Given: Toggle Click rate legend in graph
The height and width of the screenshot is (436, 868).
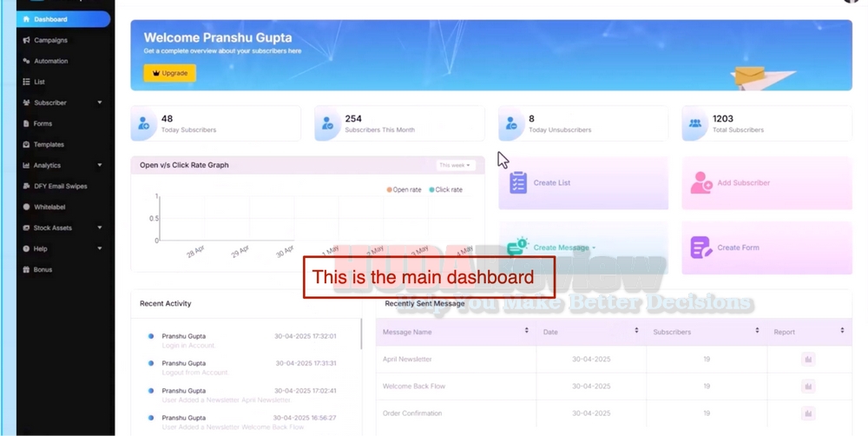Looking at the screenshot, I should (x=446, y=189).
